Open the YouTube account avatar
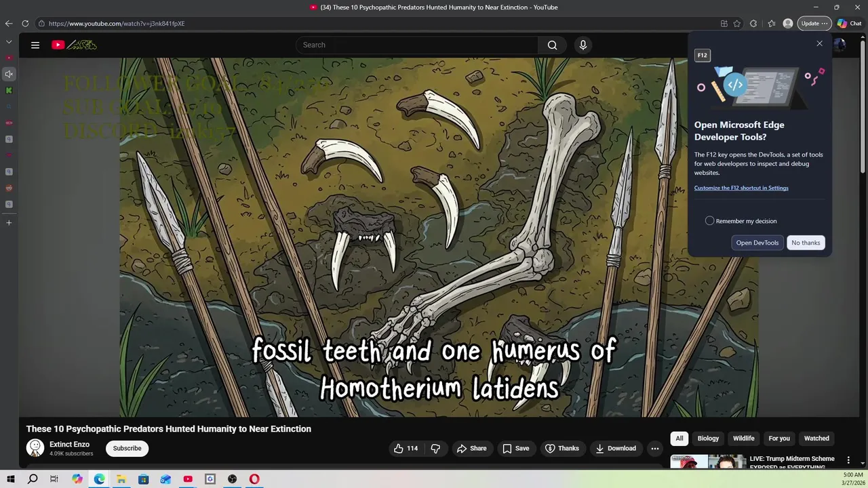868x488 pixels. pos(840,45)
